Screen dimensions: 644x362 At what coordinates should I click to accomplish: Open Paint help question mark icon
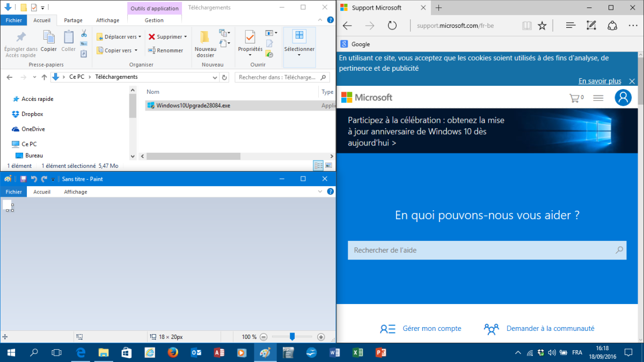331,191
